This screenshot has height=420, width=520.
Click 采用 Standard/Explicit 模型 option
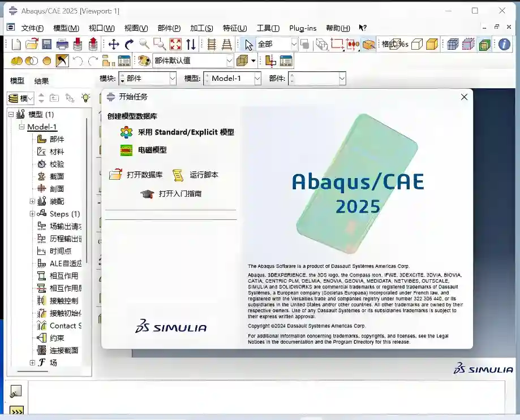[186, 132]
